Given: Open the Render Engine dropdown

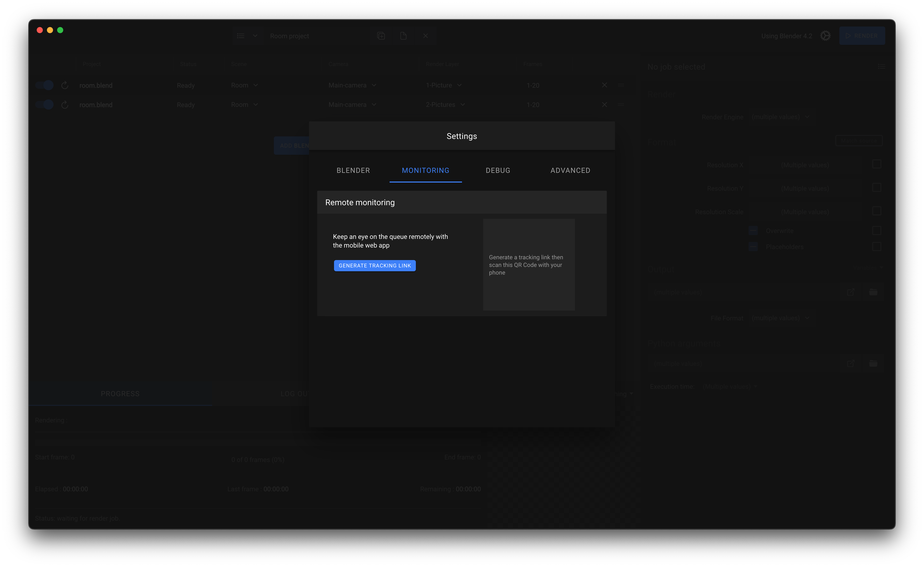Looking at the screenshot, I should 780,117.
